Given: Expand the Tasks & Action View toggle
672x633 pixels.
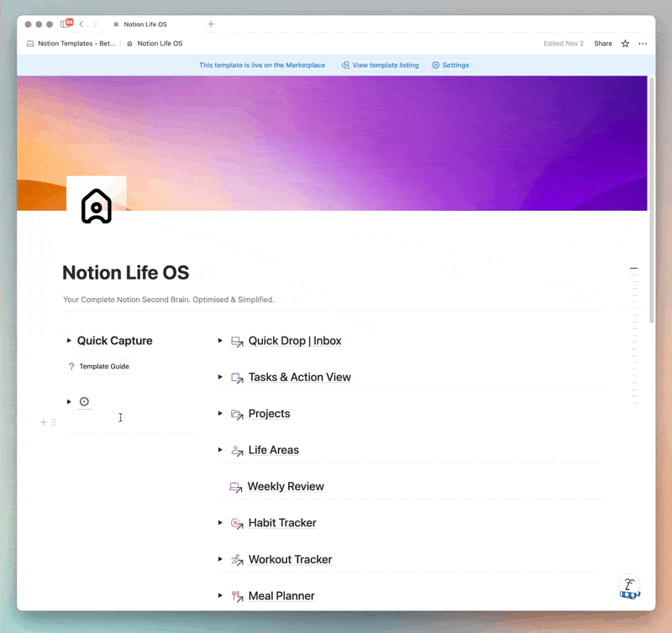Looking at the screenshot, I should click(x=220, y=377).
